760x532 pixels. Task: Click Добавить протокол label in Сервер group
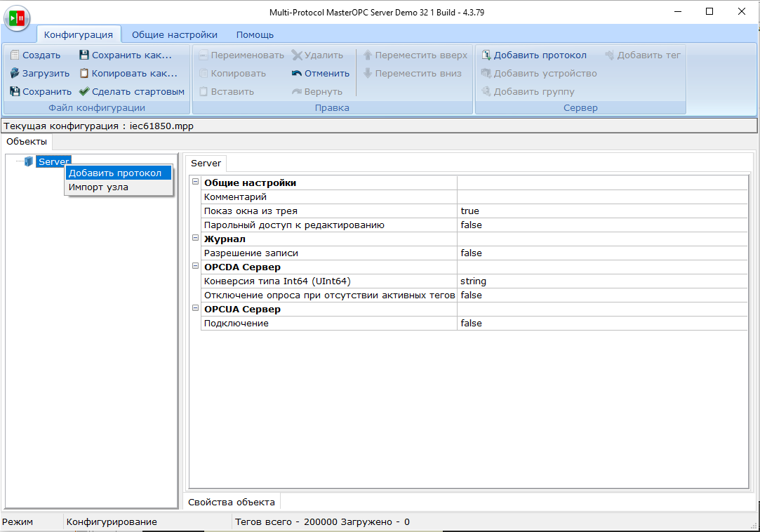pos(540,55)
